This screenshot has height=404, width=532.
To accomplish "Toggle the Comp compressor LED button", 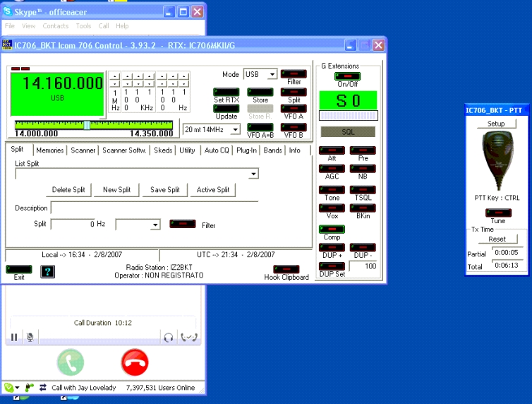I will [x=332, y=229].
